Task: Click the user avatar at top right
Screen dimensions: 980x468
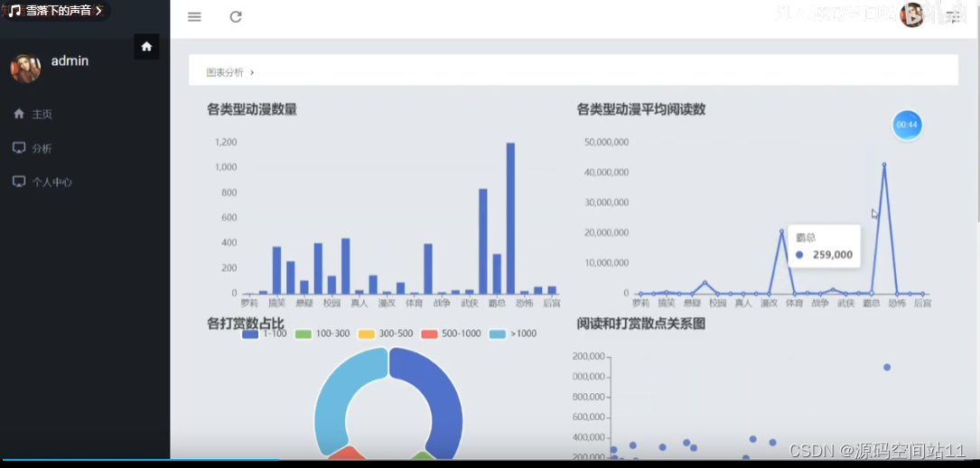Action: (x=912, y=15)
